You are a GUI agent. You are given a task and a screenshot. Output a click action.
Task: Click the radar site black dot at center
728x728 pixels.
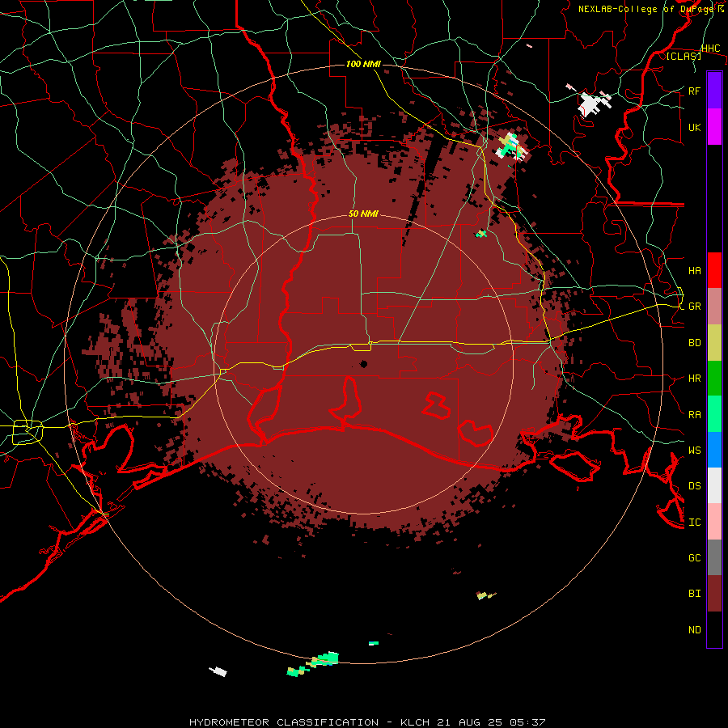tap(363, 364)
